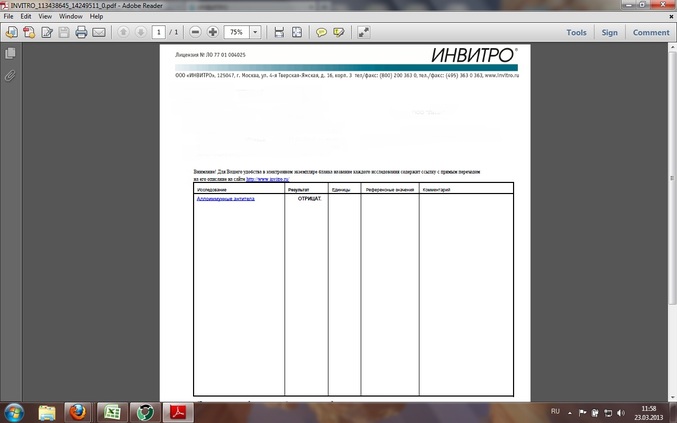Open the zoom percentage dropdown
This screenshot has height=423, width=677.
coord(256,32)
